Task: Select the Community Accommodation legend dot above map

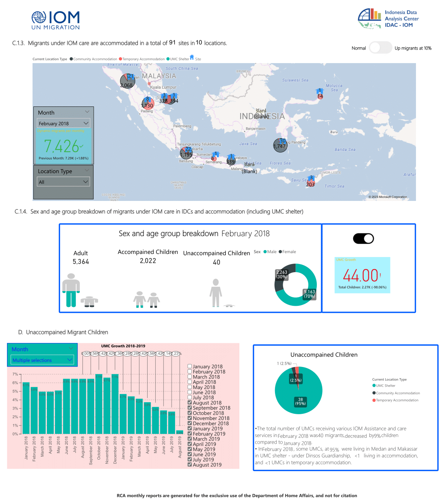Action: point(71,59)
